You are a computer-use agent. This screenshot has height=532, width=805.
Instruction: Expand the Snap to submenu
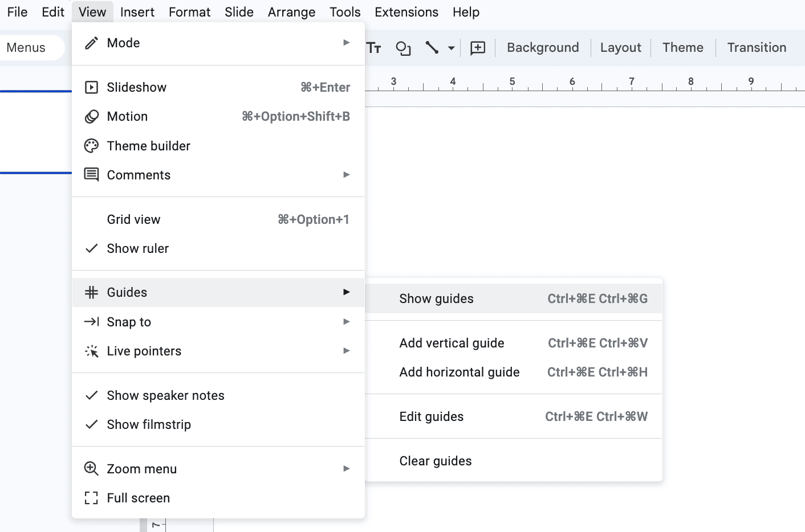click(129, 322)
